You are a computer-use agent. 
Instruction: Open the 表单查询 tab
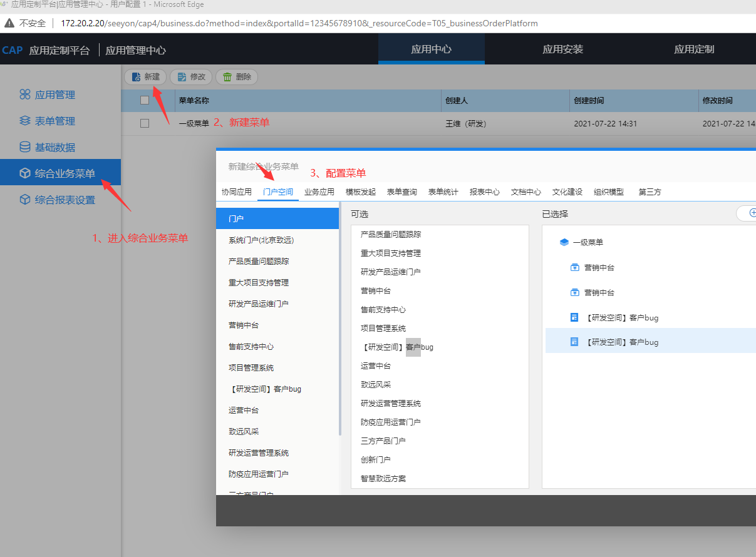(x=402, y=192)
